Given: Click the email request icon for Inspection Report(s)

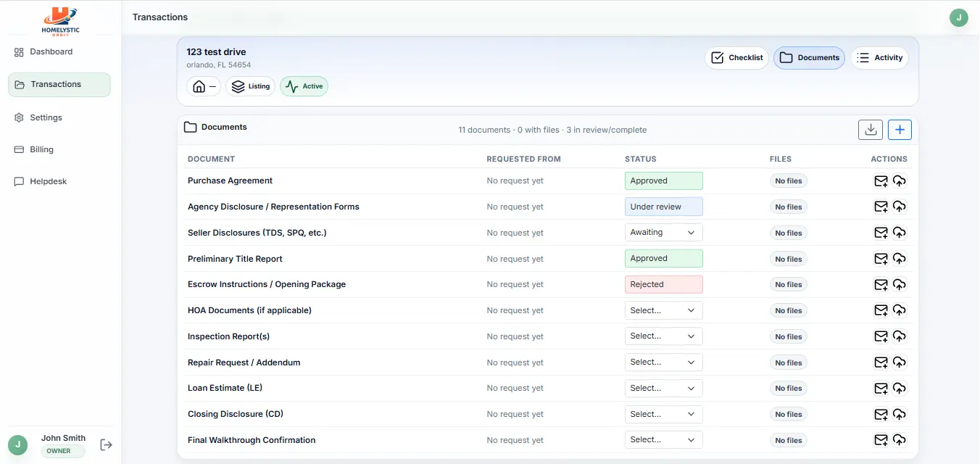Looking at the screenshot, I should coord(881,336).
